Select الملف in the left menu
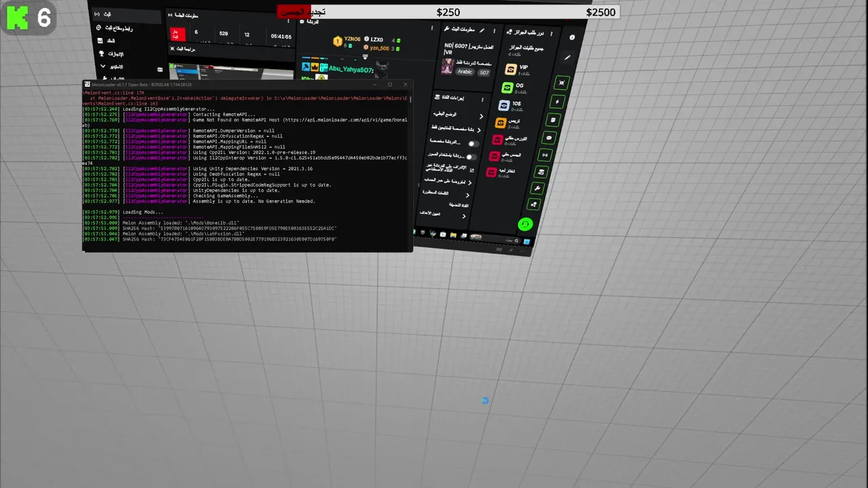Viewport: 868px width, 488px height. coord(107,41)
